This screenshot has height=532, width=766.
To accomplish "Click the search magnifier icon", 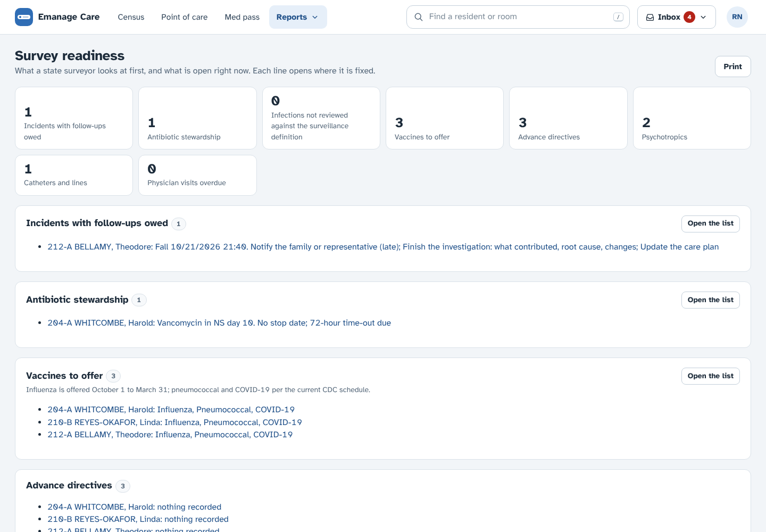I will pyautogui.click(x=419, y=17).
